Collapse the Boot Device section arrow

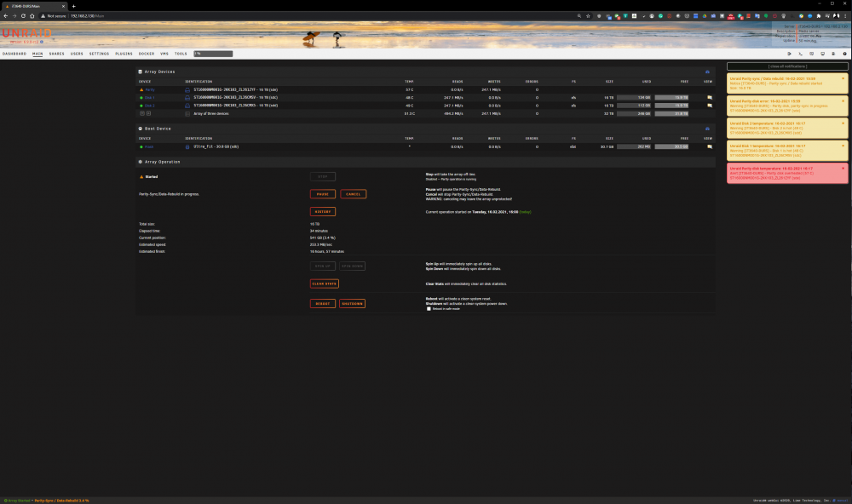707,129
